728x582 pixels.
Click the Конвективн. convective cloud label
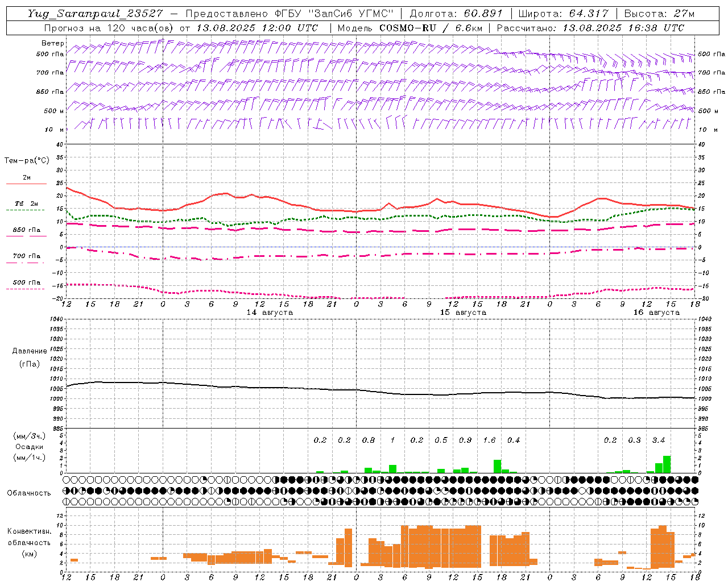pyautogui.click(x=29, y=531)
